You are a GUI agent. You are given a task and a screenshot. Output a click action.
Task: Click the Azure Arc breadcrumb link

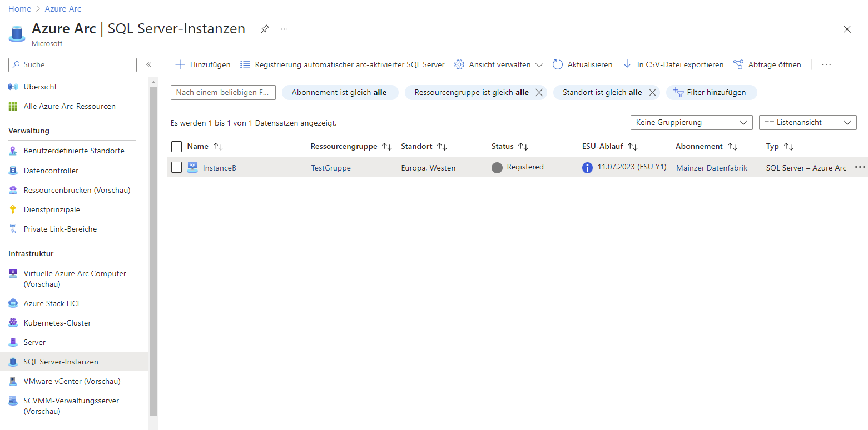(63, 9)
